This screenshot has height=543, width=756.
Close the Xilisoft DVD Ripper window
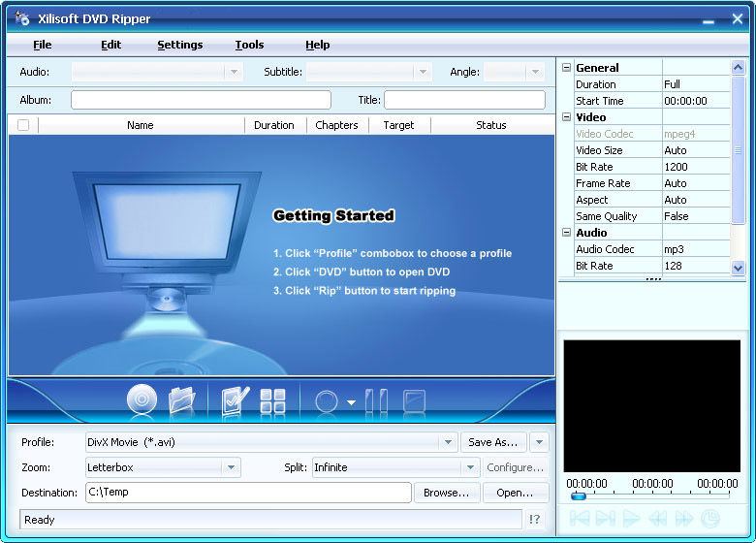[738, 18]
